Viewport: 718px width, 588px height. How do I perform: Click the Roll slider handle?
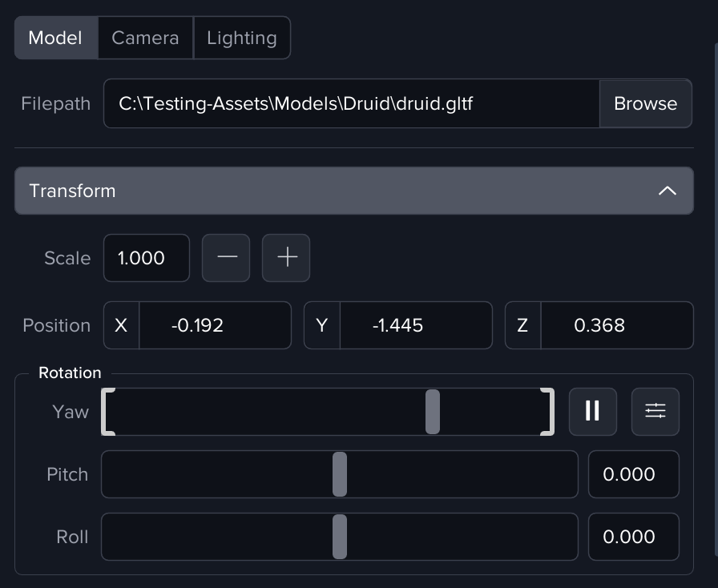[x=340, y=537]
